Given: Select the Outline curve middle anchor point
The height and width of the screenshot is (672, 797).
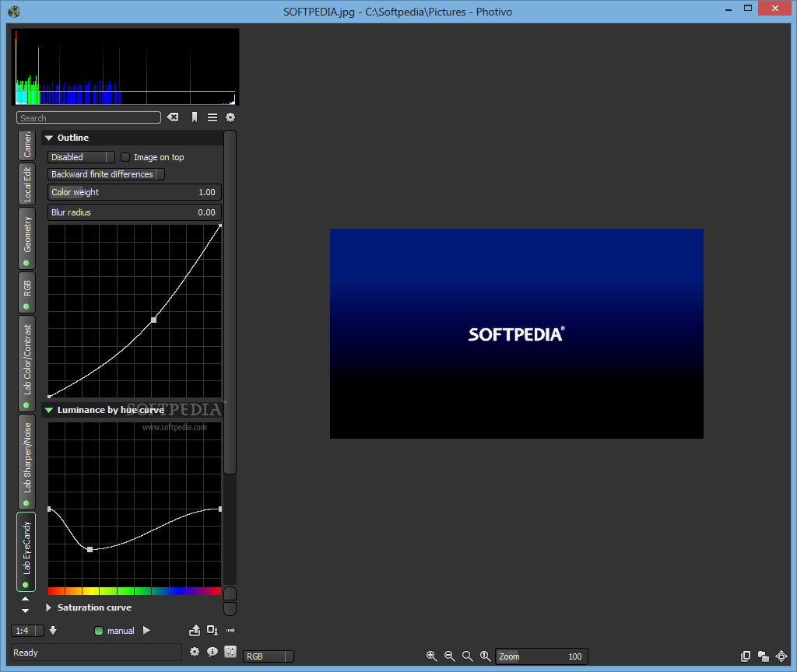Looking at the screenshot, I should point(153,320).
